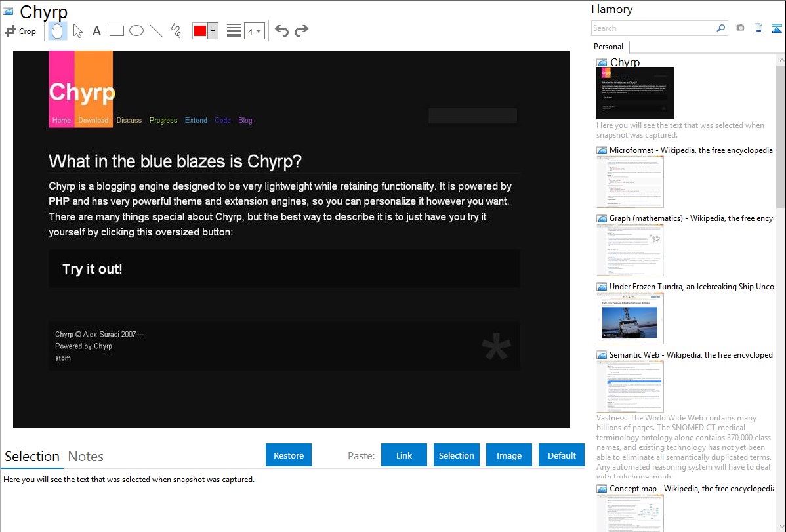Screen dimensions: 786x532
Task: Select Semantic Web - Wikipedia snapshot title
Action: [691, 354]
